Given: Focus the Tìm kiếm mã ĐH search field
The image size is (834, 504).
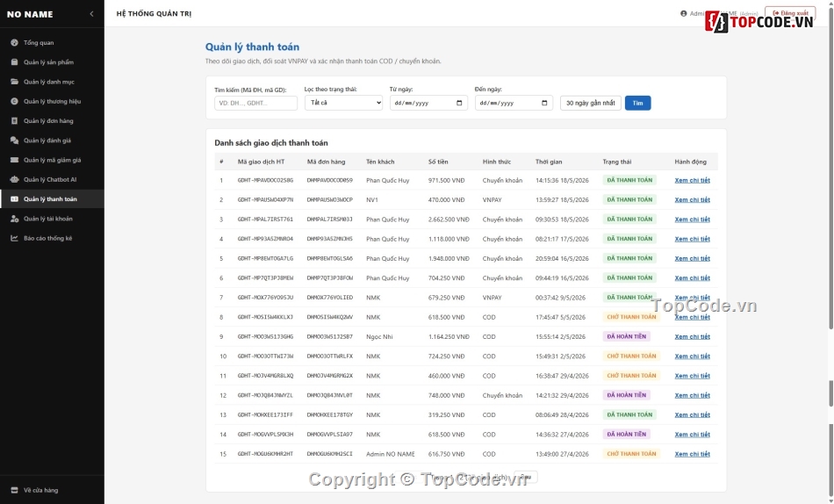Looking at the screenshot, I should click(x=255, y=103).
